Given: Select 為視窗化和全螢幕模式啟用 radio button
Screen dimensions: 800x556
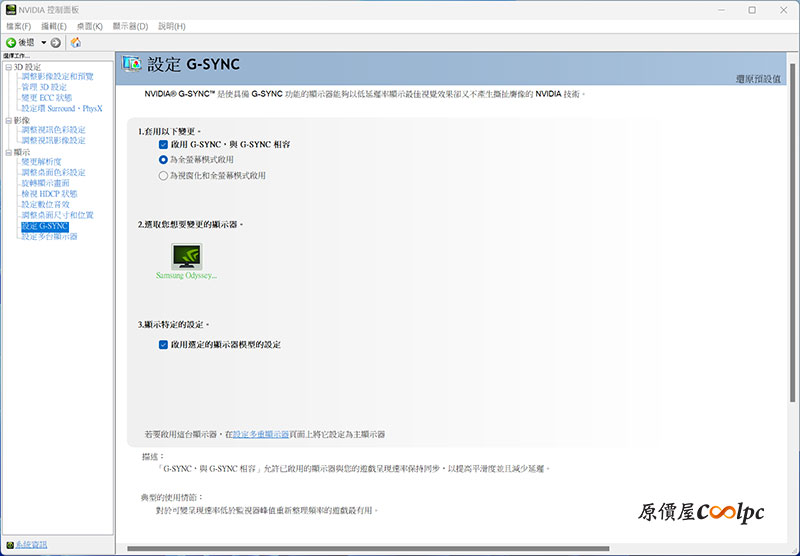Looking at the screenshot, I should pos(163,175).
